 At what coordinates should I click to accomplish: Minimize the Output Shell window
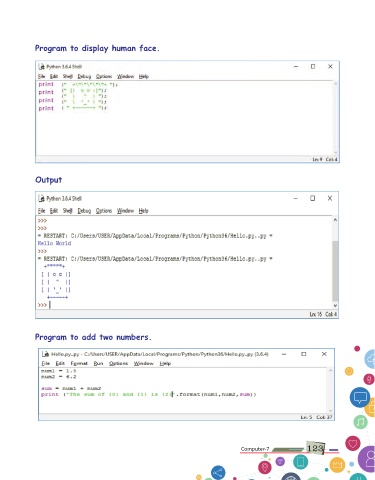(x=295, y=198)
